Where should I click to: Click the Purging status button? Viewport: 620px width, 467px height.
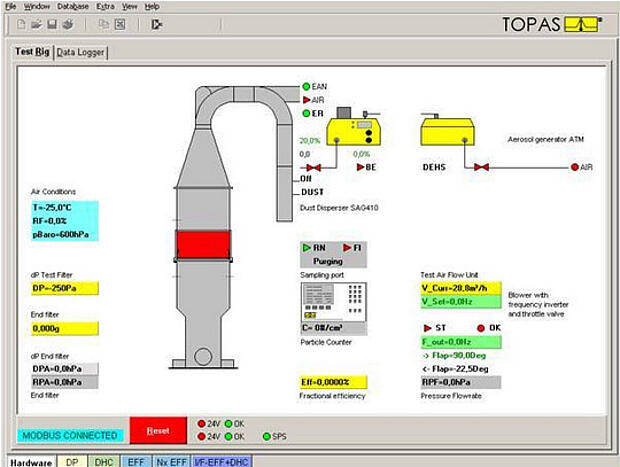[328, 261]
